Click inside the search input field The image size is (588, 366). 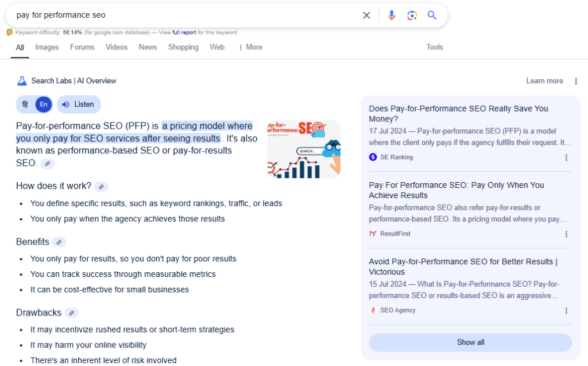[172, 15]
